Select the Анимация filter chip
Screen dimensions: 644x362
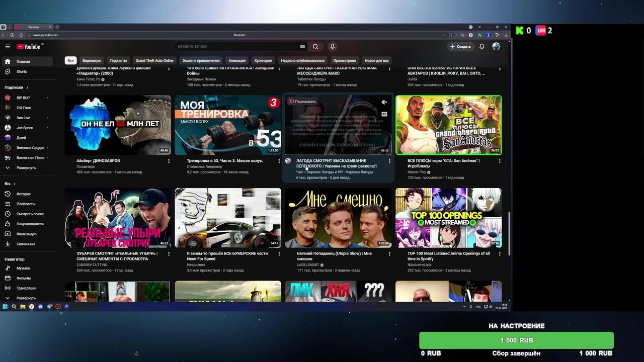237,60
